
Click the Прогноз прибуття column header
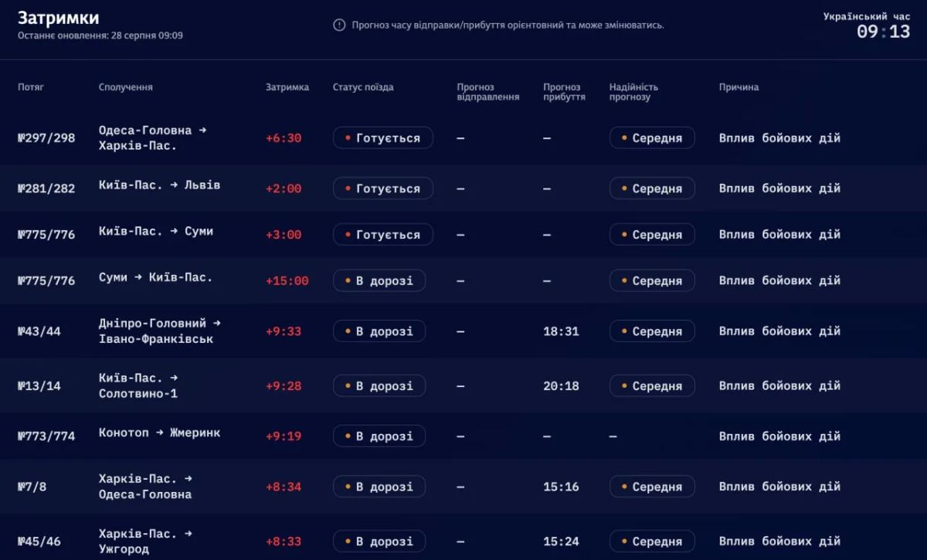point(564,92)
